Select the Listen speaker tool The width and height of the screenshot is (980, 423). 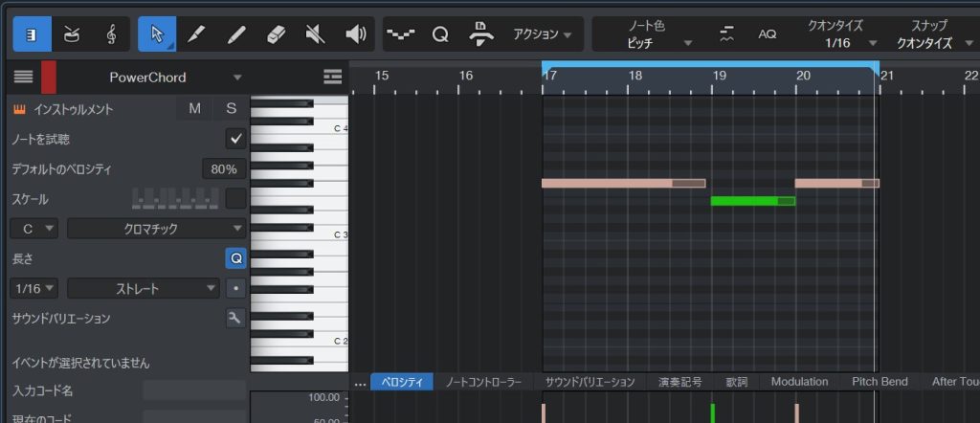tap(355, 34)
